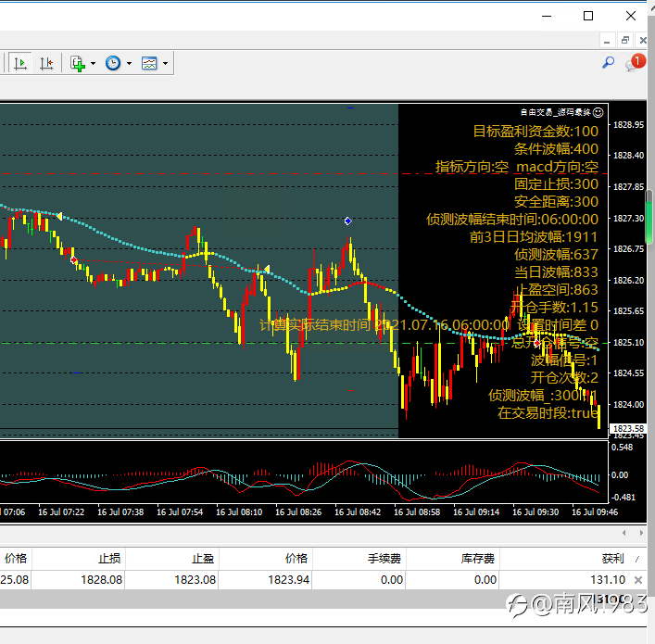Click the text 固定止损:300
Screen dimensions: 655x644
556,183
